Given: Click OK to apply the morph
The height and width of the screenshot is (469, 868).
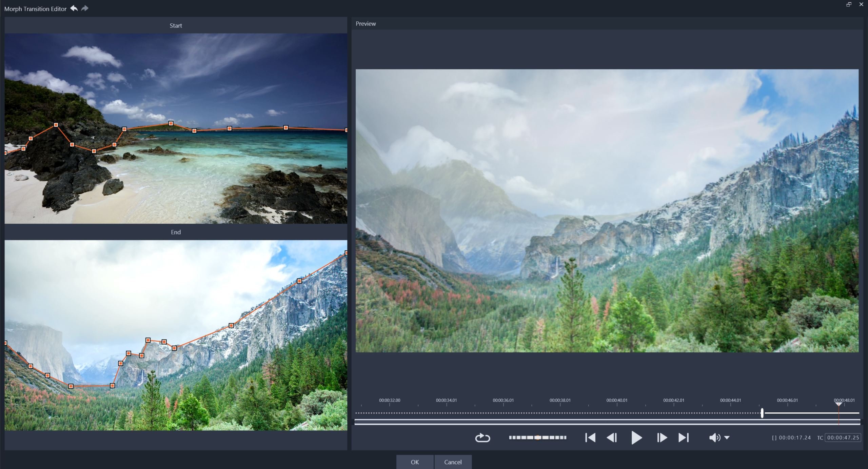Looking at the screenshot, I should click(415, 462).
